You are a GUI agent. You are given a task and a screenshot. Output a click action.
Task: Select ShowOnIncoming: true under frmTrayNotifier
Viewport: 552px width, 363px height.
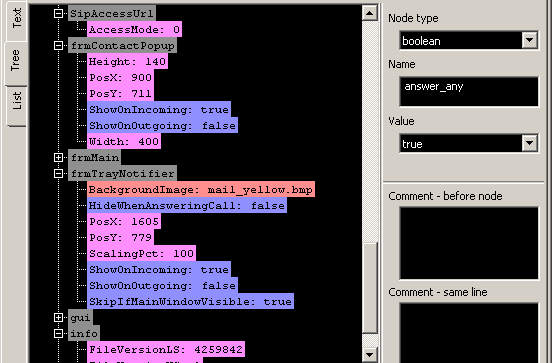(x=159, y=269)
